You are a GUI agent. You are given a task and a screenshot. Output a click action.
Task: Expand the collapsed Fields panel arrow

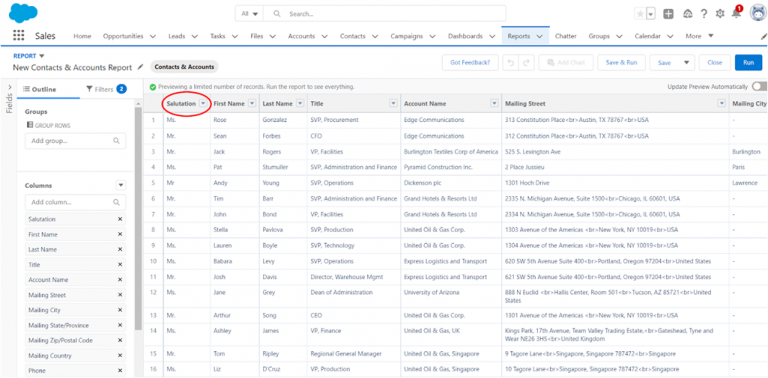pyautogui.click(x=9, y=87)
